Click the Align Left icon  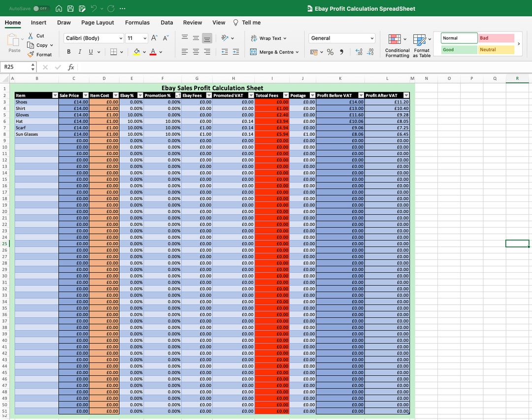click(185, 52)
